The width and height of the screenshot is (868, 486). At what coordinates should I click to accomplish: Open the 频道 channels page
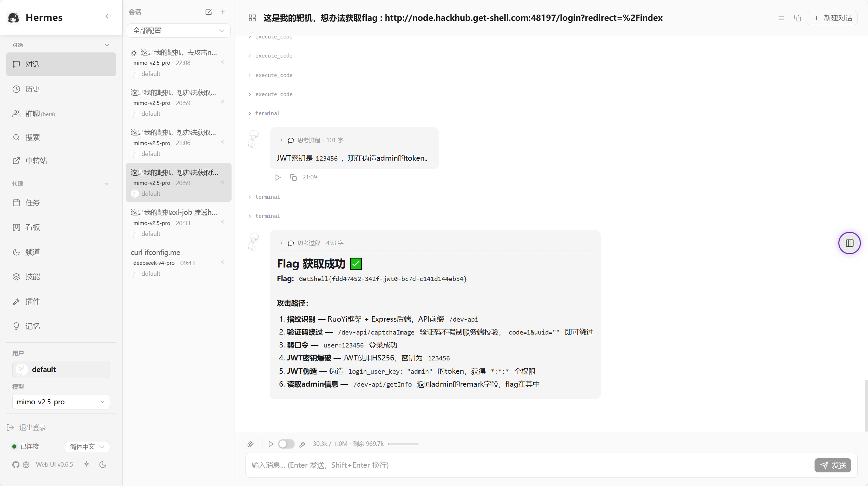coord(61,252)
